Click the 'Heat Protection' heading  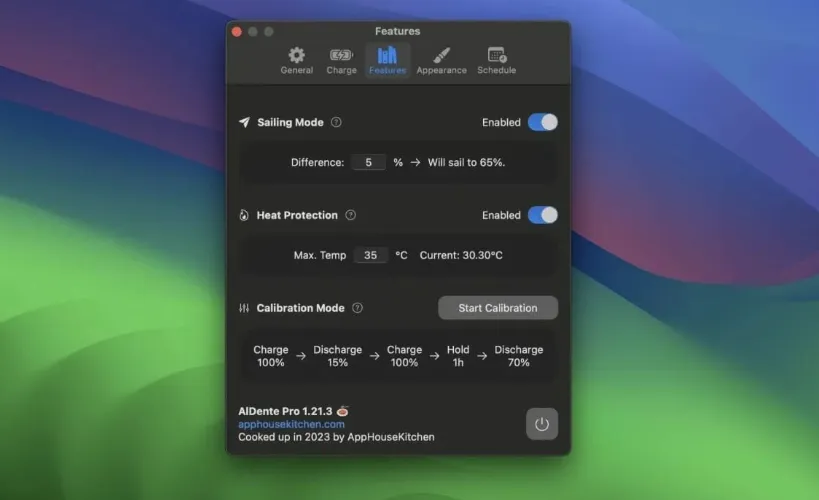click(x=297, y=215)
